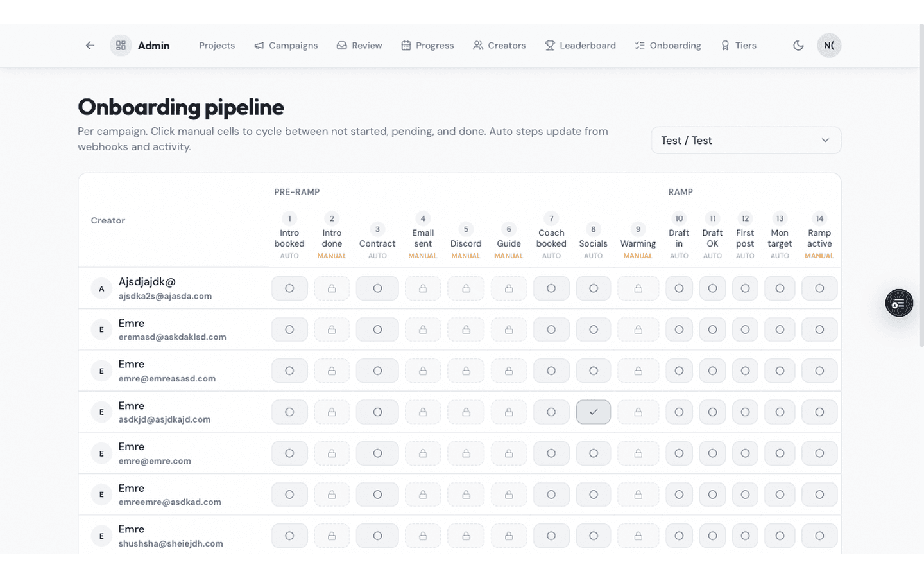Click email eremasd@askdaklsd.com

click(x=172, y=337)
